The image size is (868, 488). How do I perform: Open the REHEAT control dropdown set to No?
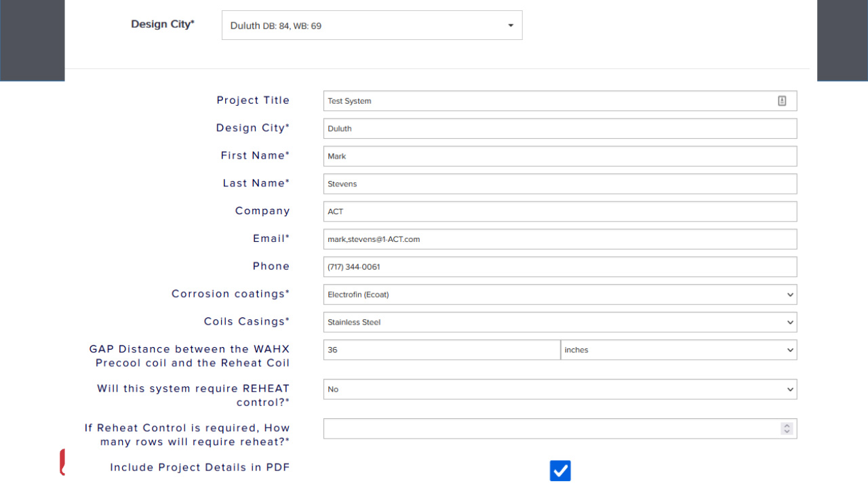click(560, 389)
